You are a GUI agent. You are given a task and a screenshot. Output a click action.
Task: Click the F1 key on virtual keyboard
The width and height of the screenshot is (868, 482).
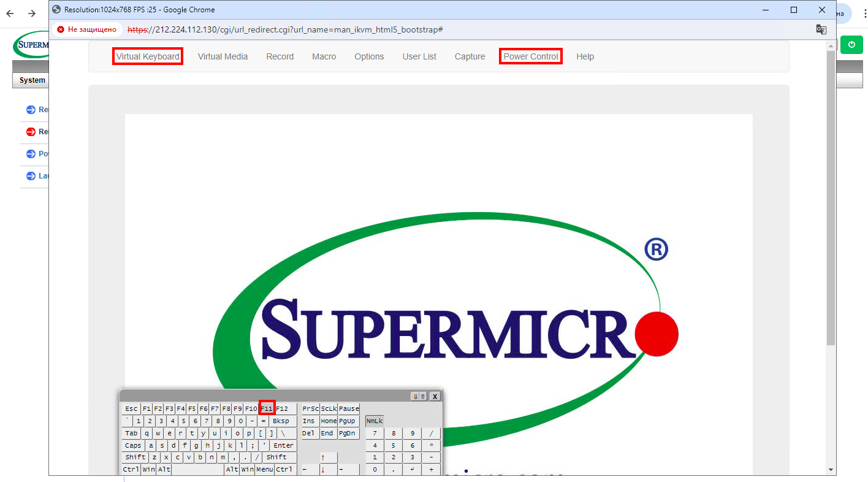147,408
